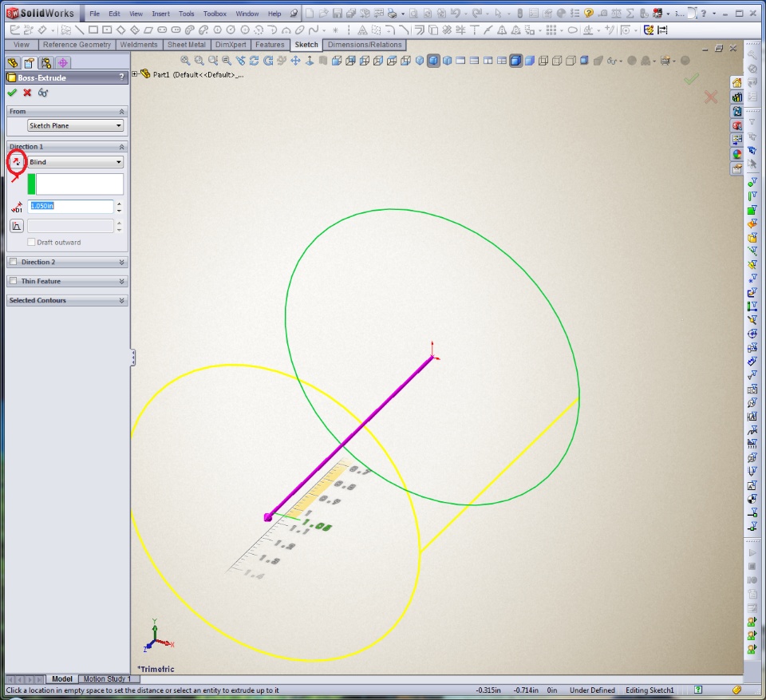Toggle detailed preview glasses icon
766x700 pixels.
43,93
